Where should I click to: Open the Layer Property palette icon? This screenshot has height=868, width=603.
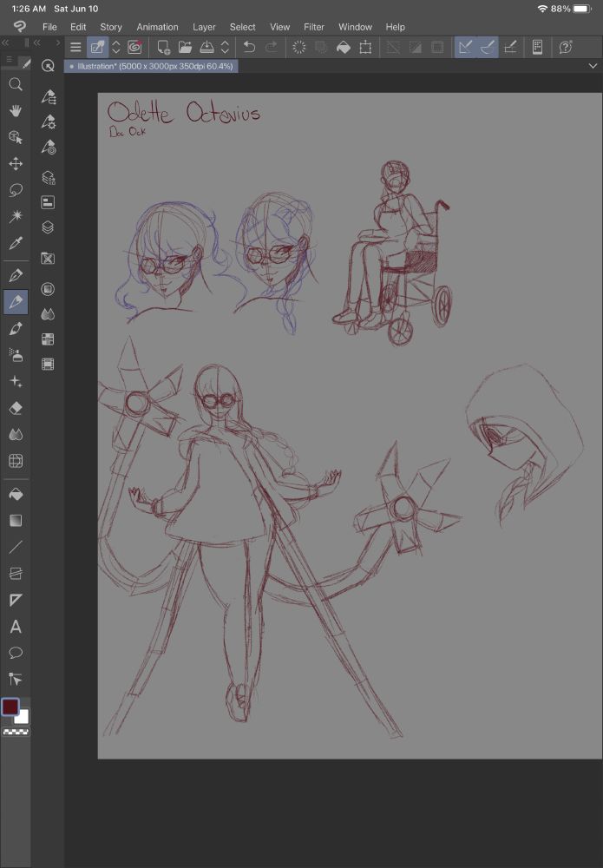coord(48,202)
